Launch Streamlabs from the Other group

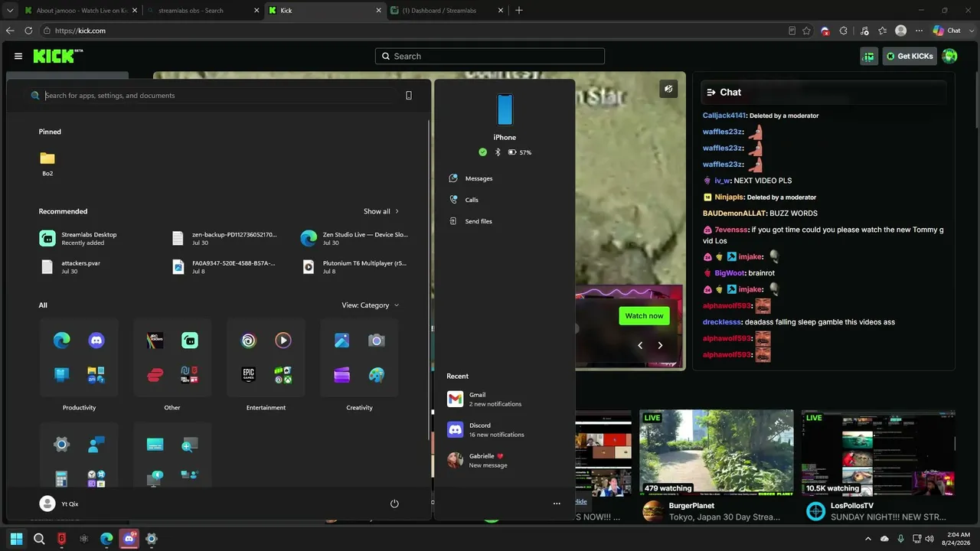[x=190, y=341]
